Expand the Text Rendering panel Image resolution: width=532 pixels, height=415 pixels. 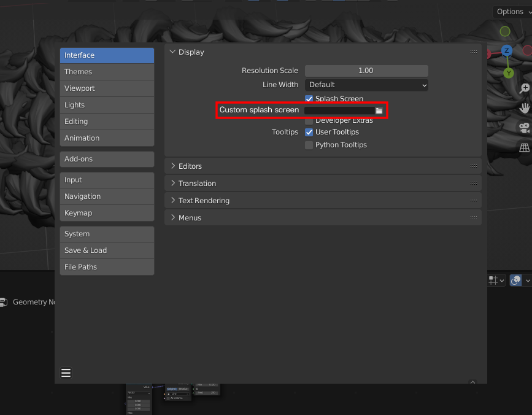click(x=172, y=201)
